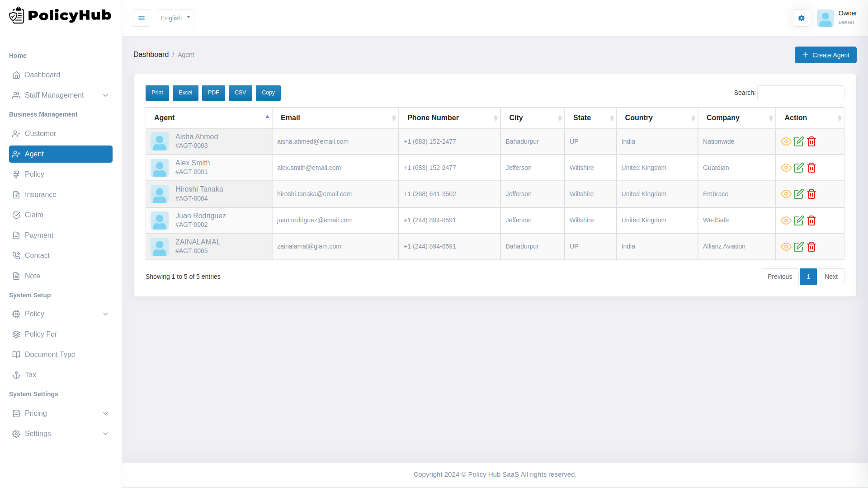
Task: Open Contact via phone icon
Action: pos(16,255)
